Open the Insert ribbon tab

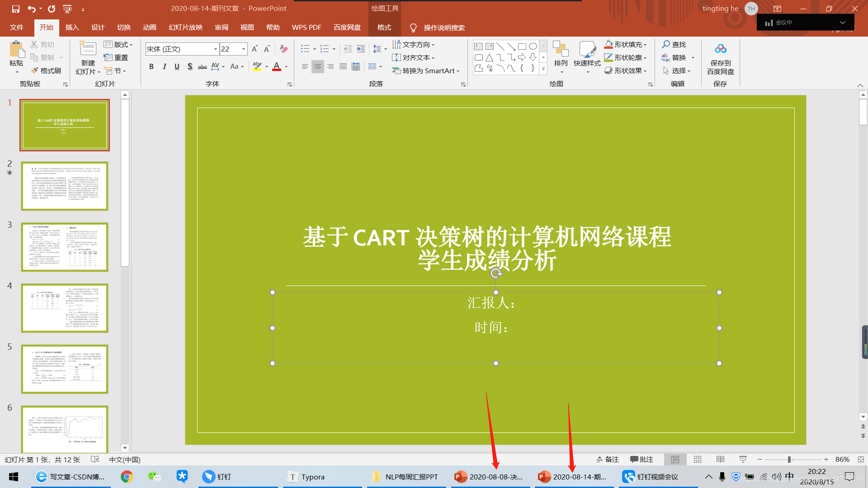[72, 28]
